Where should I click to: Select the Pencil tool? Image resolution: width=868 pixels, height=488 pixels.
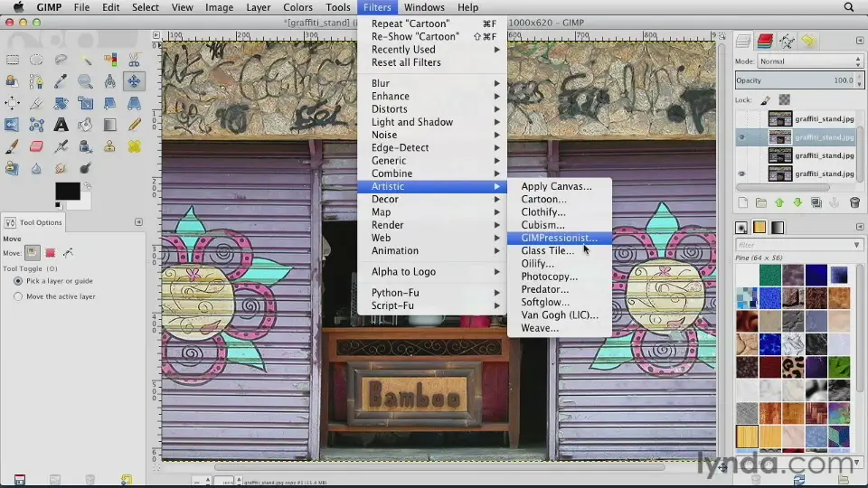pos(134,125)
